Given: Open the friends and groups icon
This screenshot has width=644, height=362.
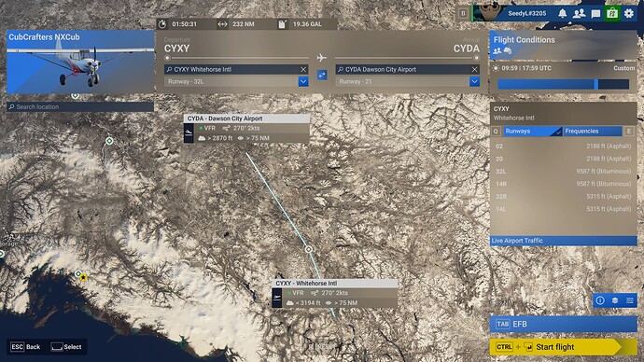Looking at the screenshot, I should click(x=579, y=13).
